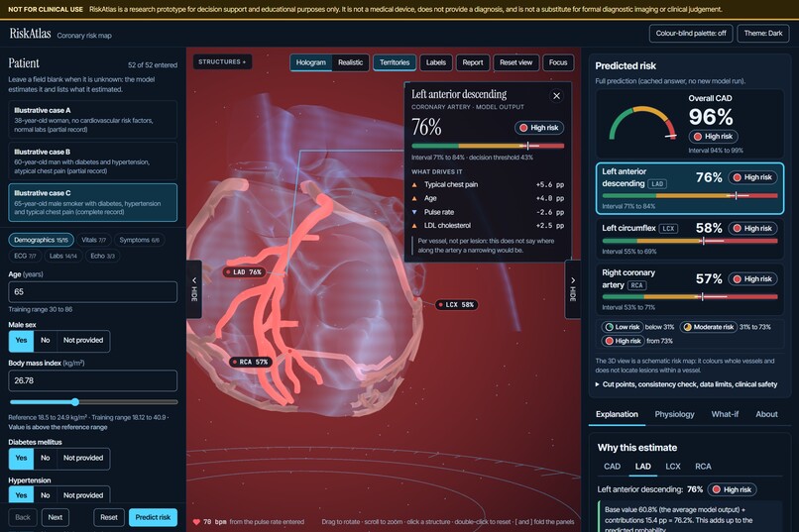Open the Vitals 7/7 section
Image resolution: width=799 pixels, height=532 pixels.
[x=94, y=240]
